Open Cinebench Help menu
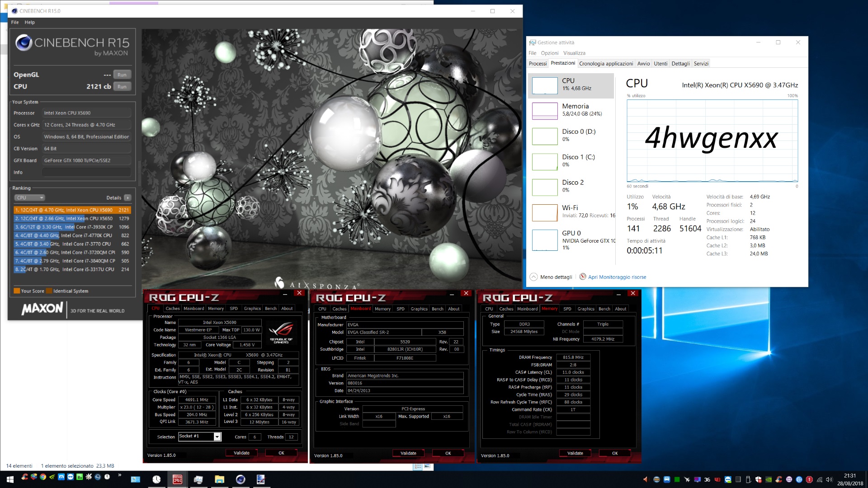This screenshot has height=488, width=868. tap(29, 22)
